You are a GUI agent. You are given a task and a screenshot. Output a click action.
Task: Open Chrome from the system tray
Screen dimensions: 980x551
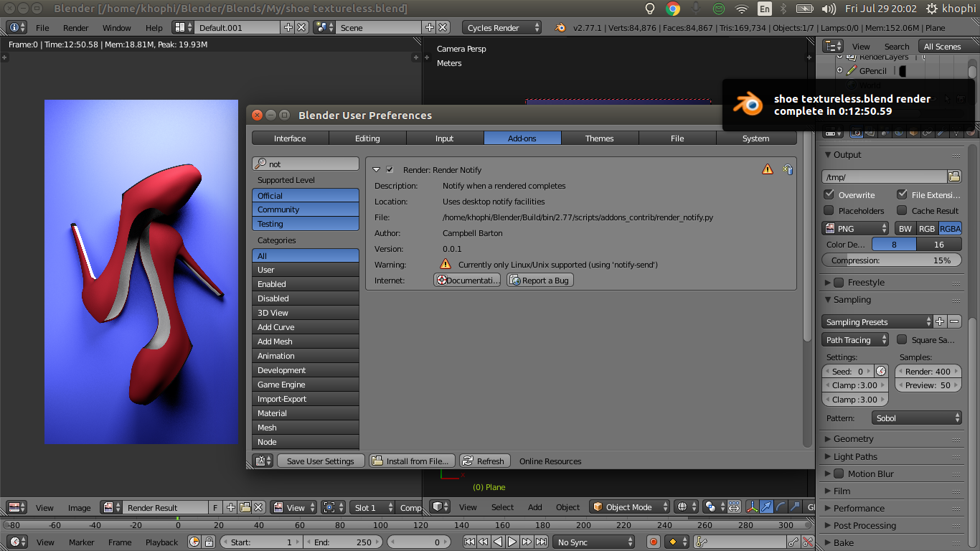pyautogui.click(x=673, y=9)
